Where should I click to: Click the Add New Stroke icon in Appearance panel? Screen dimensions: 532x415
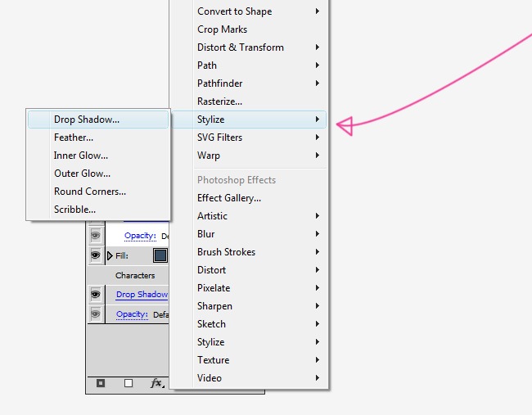coord(101,383)
